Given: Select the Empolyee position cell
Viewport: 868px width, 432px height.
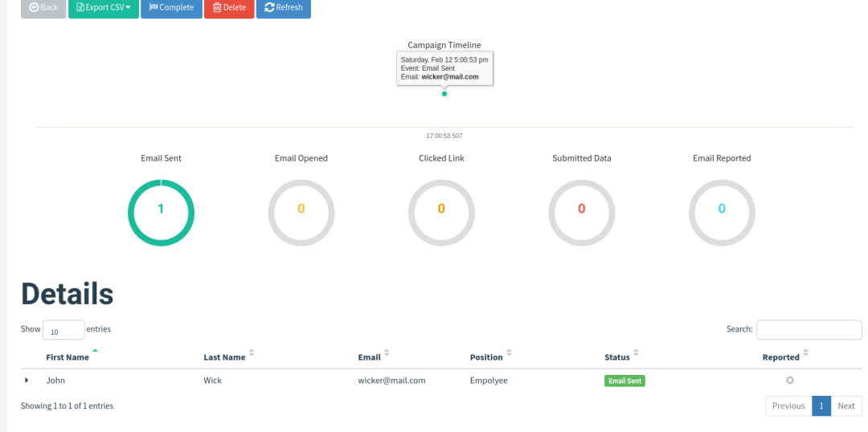Looking at the screenshot, I should pos(489,380).
